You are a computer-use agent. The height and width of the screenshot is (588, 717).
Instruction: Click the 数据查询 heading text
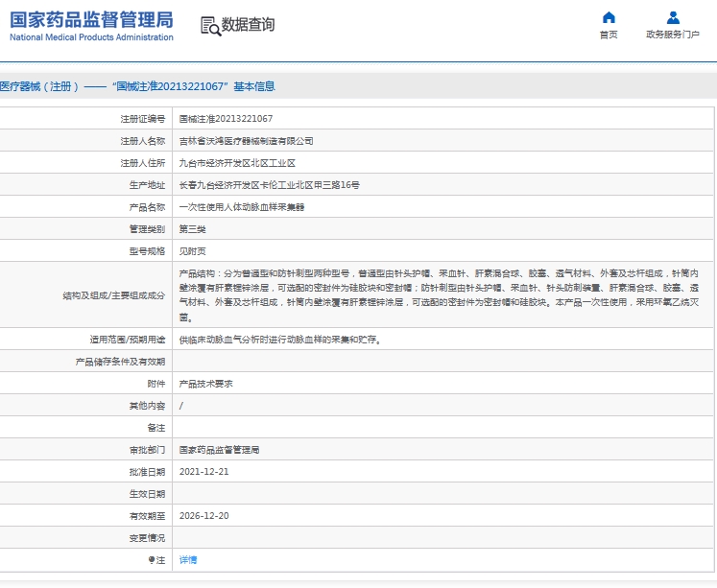pos(248,25)
